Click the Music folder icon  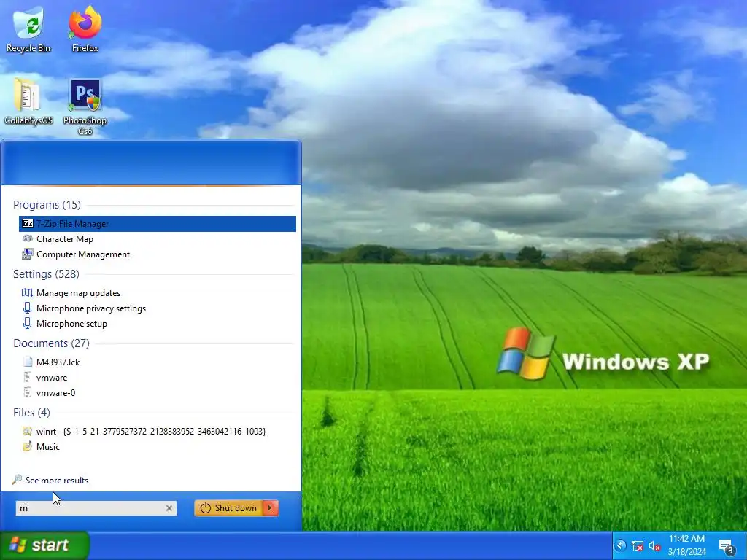28,447
